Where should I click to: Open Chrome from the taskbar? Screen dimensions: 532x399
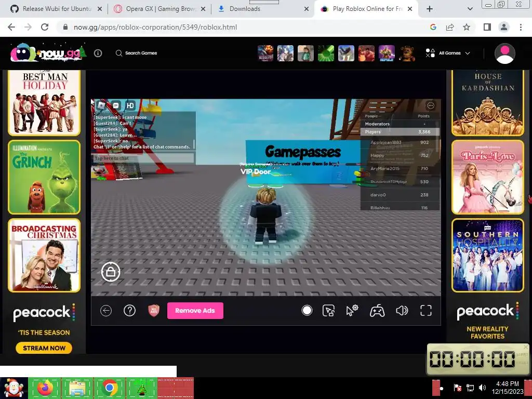pyautogui.click(x=109, y=388)
